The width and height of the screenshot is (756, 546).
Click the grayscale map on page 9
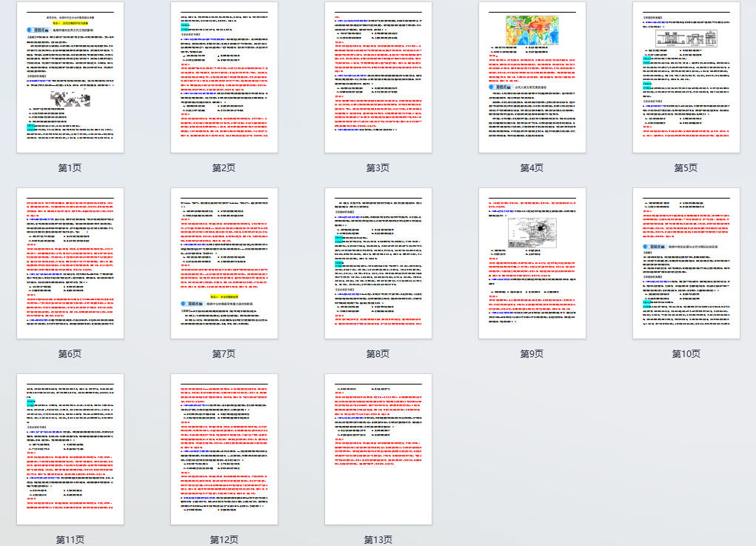tap(531, 233)
